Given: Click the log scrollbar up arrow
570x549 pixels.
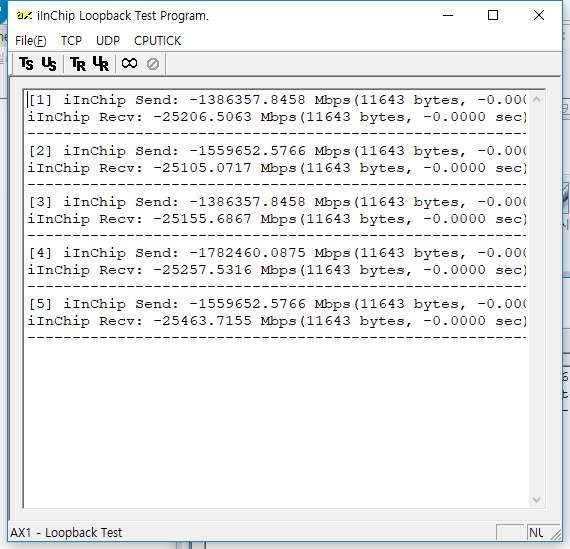Looking at the screenshot, I should tap(536, 99).
